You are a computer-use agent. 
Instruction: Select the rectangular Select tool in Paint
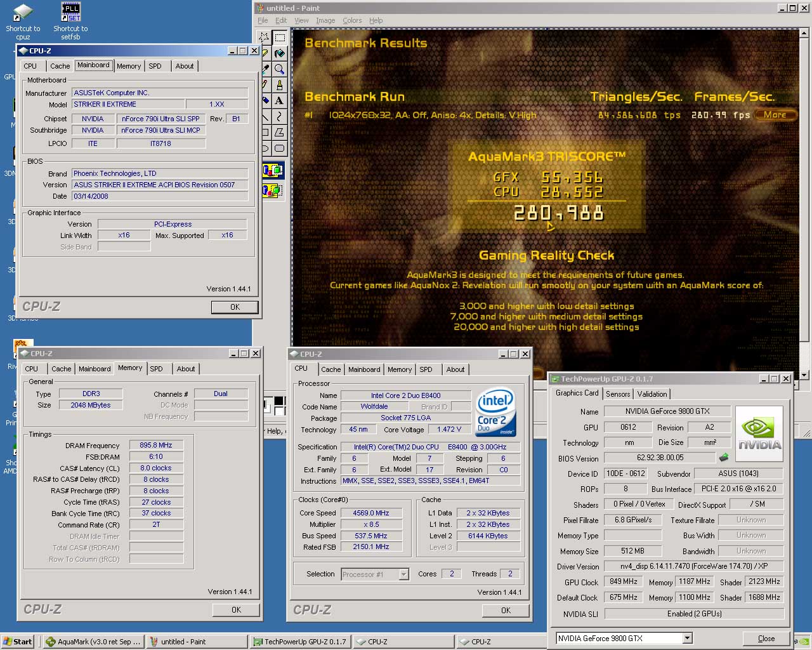(x=279, y=37)
